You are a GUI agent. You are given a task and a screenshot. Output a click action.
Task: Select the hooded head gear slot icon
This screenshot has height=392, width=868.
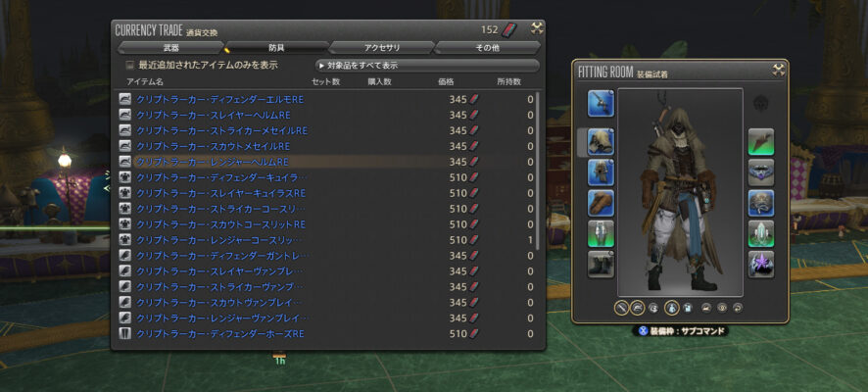[602, 142]
